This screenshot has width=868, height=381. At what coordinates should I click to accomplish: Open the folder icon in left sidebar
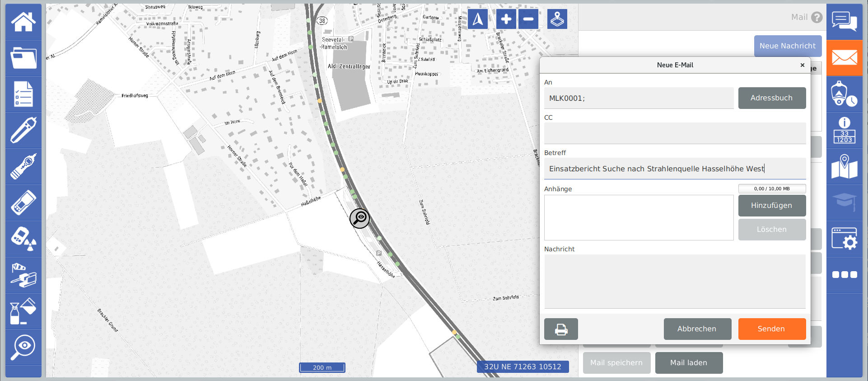[x=23, y=58]
